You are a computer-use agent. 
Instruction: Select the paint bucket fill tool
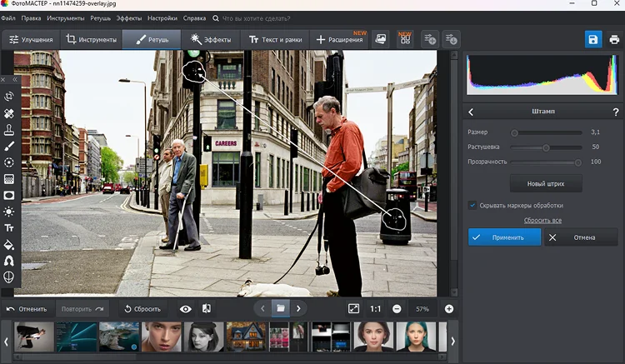(9, 245)
